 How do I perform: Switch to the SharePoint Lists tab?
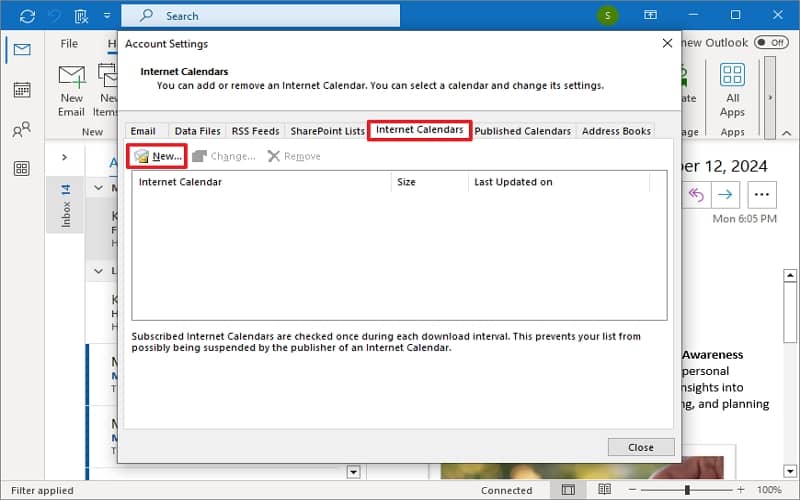point(327,131)
